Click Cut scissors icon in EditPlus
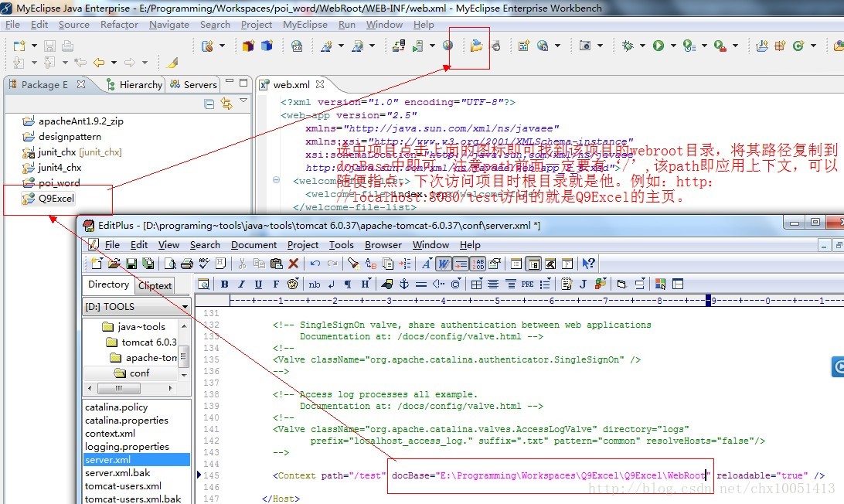 pos(242,264)
